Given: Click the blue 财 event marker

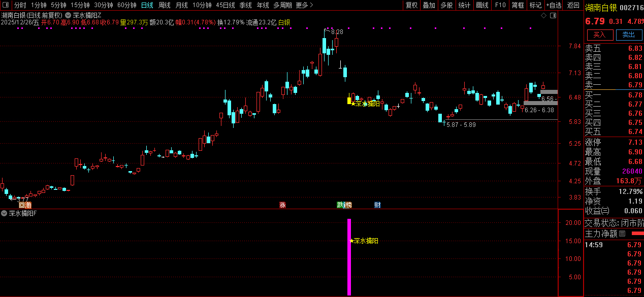Looking at the screenshot, I should 377,205.
